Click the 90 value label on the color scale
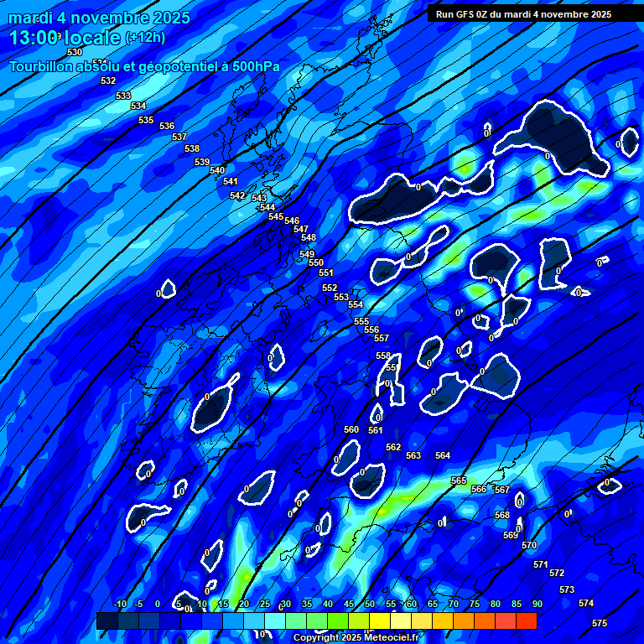Screen dimensions: 644x644 click(x=537, y=604)
